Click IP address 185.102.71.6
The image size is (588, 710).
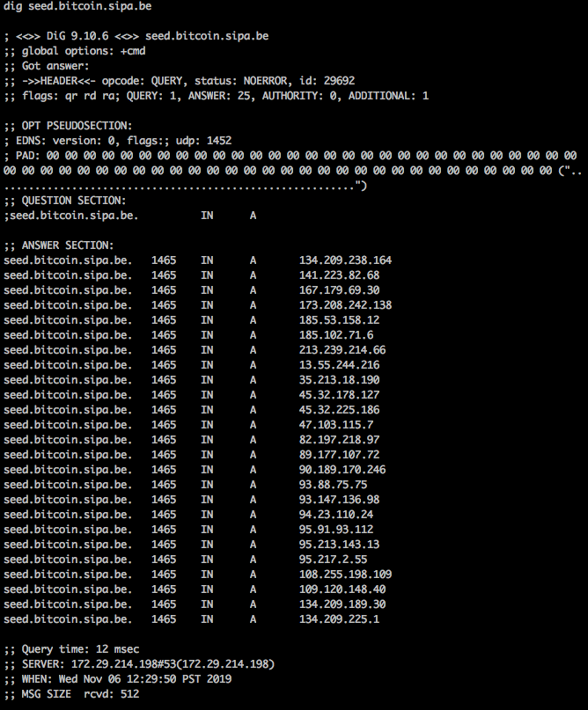(336, 335)
